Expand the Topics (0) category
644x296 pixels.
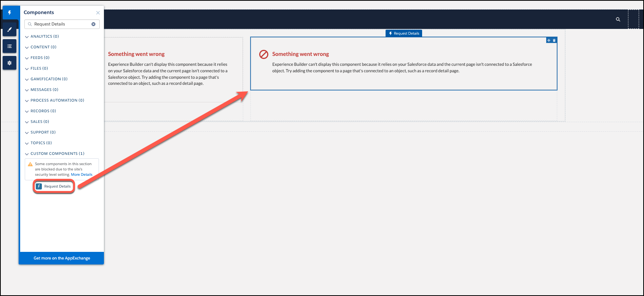coord(38,143)
